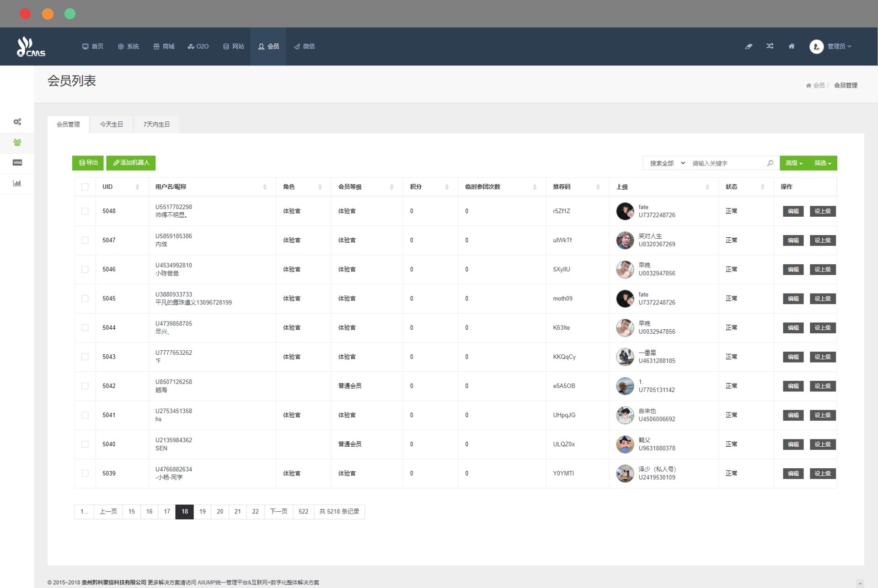Click the shuffle icon in top bar

770,46
